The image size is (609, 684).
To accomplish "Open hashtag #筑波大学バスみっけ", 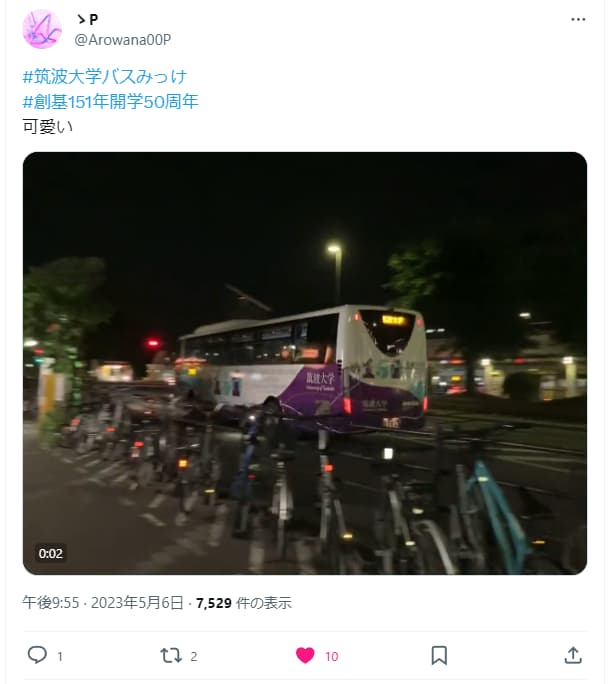I will (x=105, y=77).
